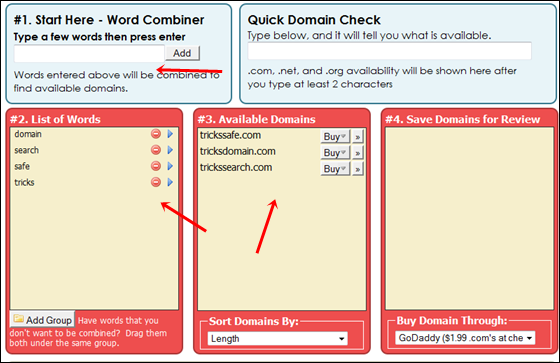This screenshot has height=363, width=560.
Task: Click blue arrow next to "domain"
Action: (170, 134)
